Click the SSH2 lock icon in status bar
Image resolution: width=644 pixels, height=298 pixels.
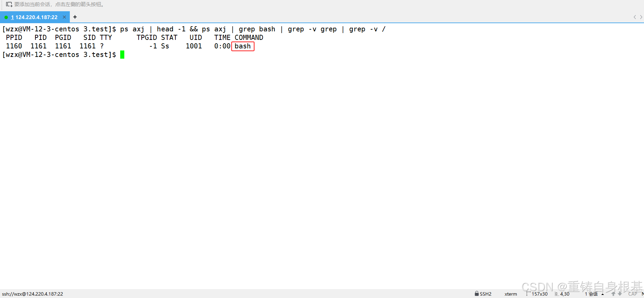(x=477, y=294)
